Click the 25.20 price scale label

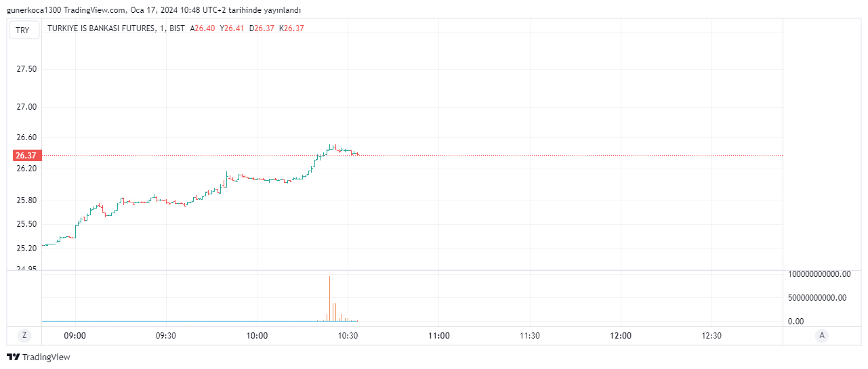pyautogui.click(x=26, y=248)
